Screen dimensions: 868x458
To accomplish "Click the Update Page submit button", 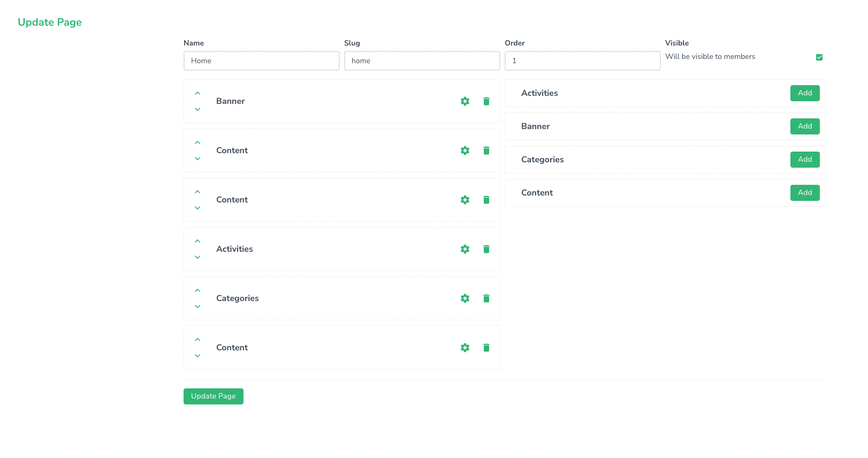I will [x=213, y=396].
